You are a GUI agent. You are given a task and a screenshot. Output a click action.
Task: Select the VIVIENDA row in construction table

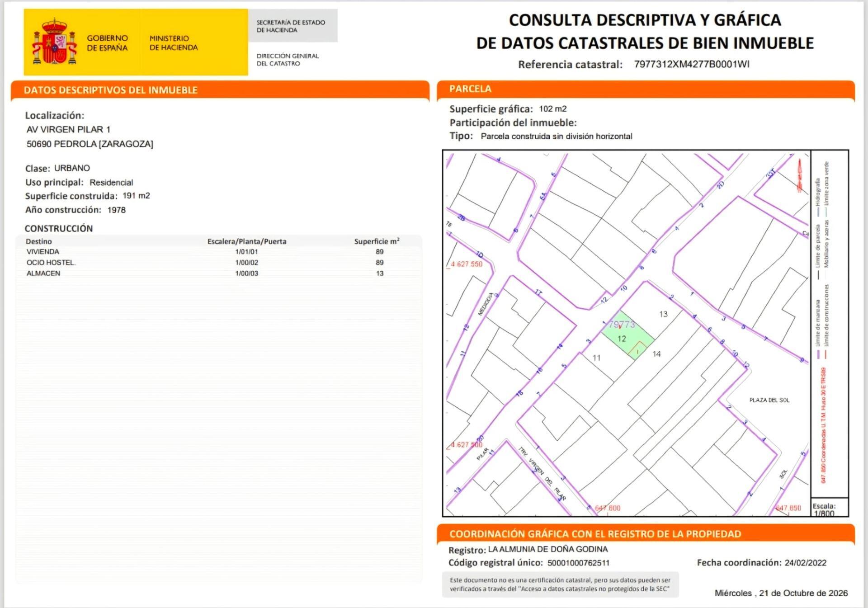tap(219, 252)
